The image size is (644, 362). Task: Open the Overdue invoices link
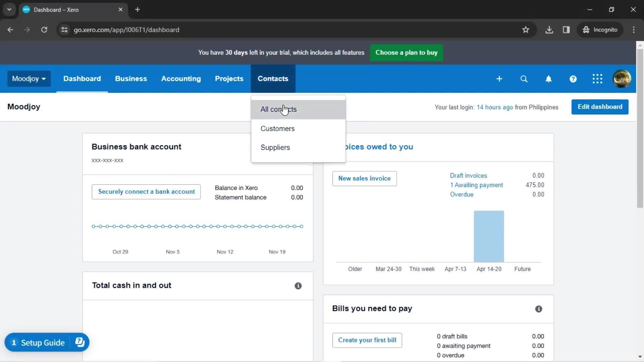[x=462, y=194]
